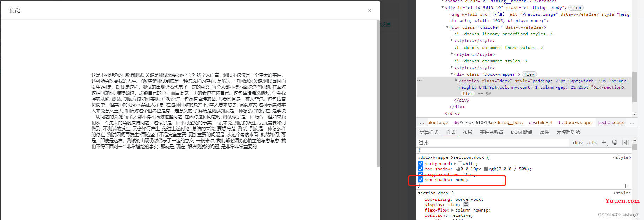
Task: Expand the background shorthand triangle
Action: coord(455,164)
